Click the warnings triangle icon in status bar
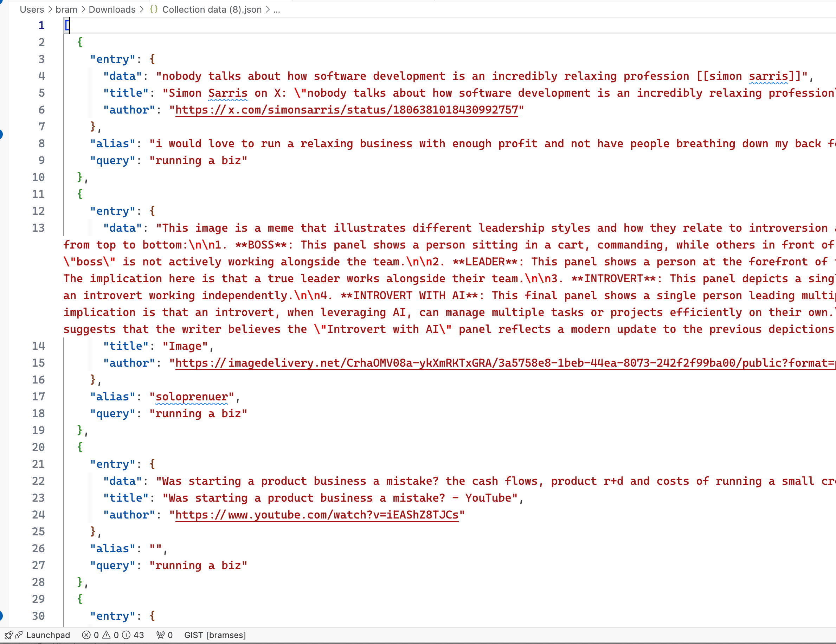Viewport: 836px width, 644px height. [107, 635]
